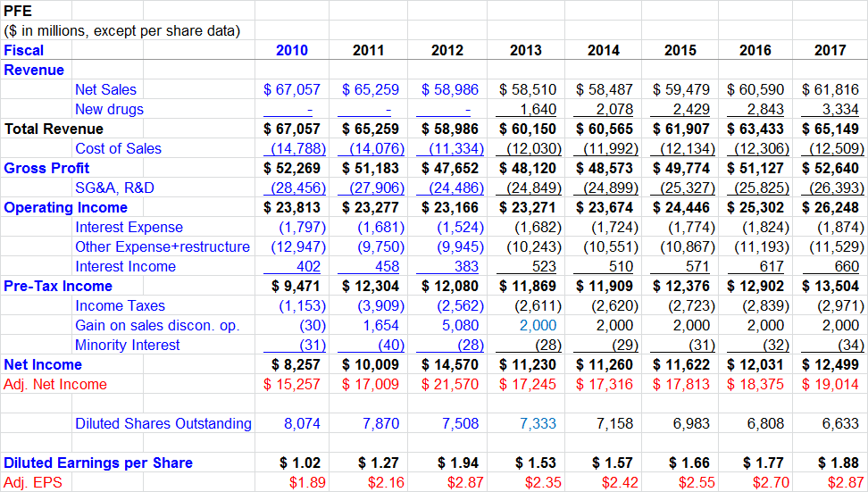Select Total Revenue value $ 60,150
This screenshot has width=868, height=492.
click(528, 129)
